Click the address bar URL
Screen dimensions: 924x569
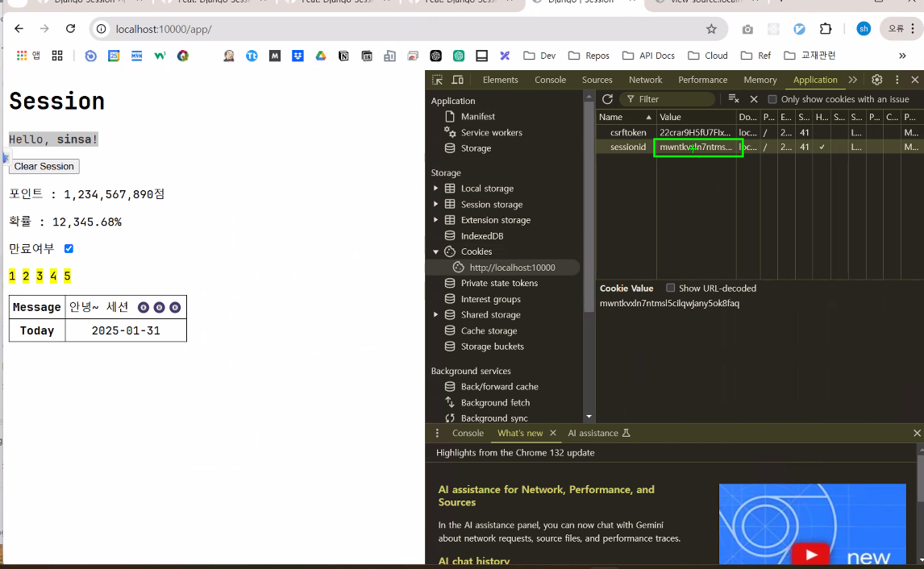[x=163, y=29]
